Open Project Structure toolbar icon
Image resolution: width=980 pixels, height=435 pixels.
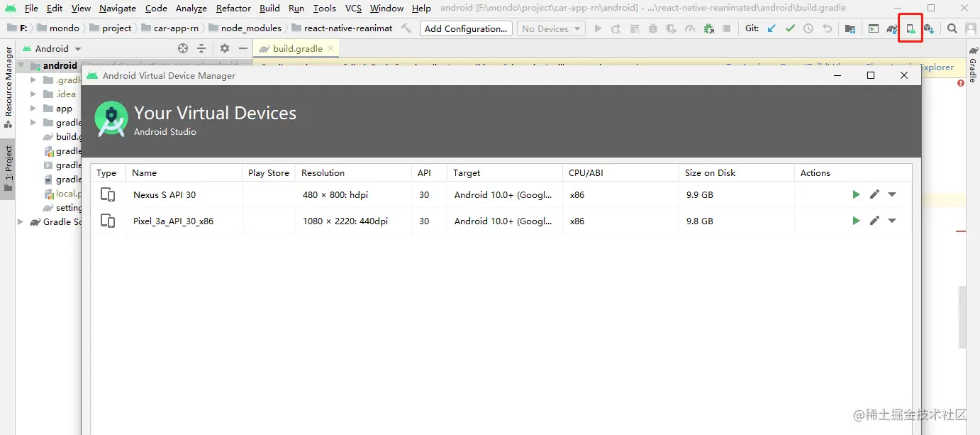click(x=850, y=29)
